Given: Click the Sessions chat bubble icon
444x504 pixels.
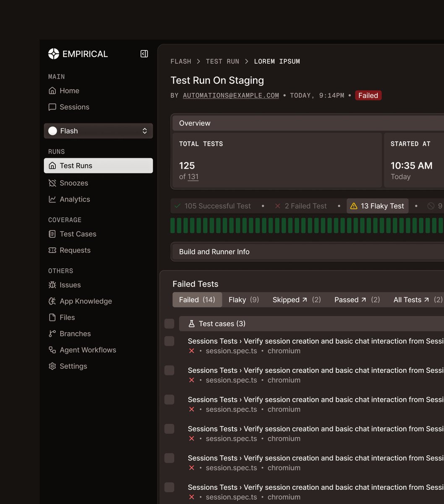Looking at the screenshot, I should [52, 107].
